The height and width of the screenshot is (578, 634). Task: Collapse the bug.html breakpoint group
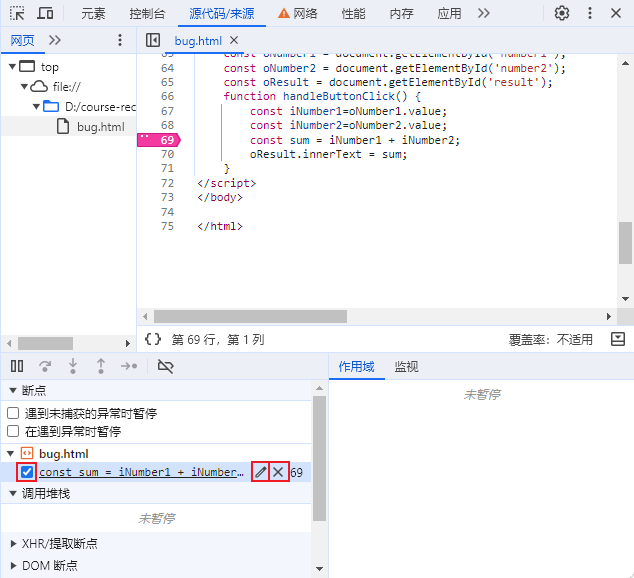tap(11, 454)
